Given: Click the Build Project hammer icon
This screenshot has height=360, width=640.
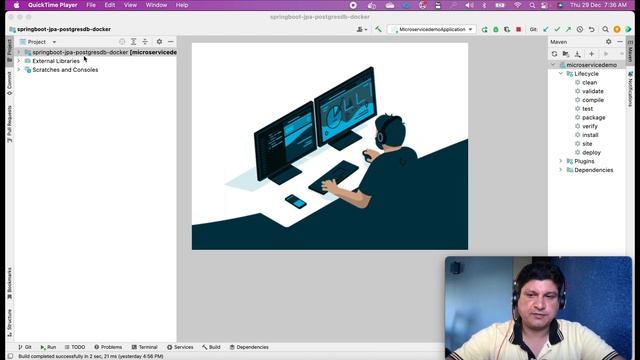Looking at the screenshot, I should 378,29.
